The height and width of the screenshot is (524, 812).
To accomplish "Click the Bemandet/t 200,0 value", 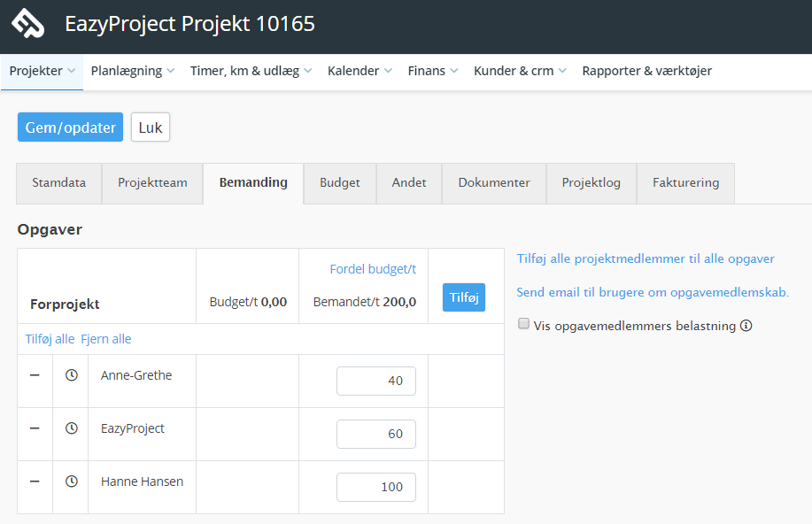I will click(365, 302).
